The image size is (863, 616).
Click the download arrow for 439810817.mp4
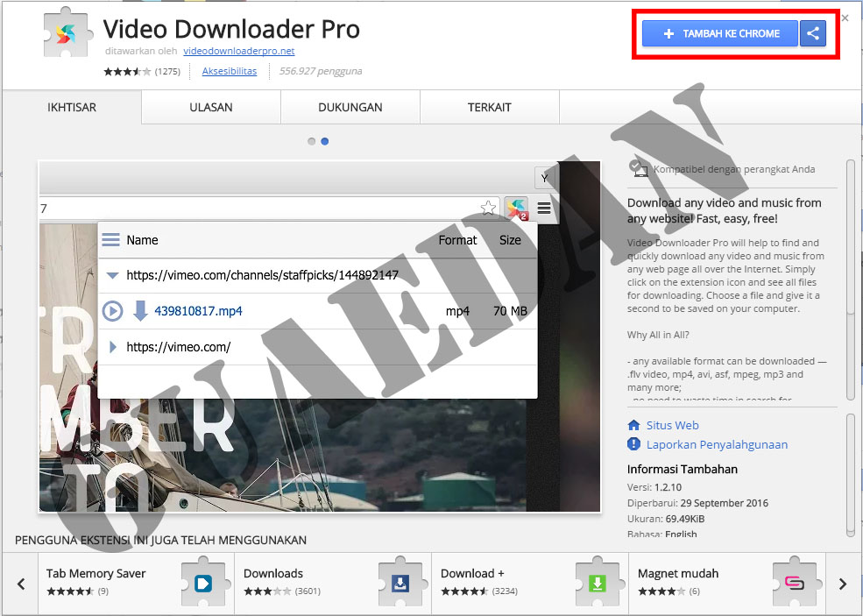coord(140,311)
